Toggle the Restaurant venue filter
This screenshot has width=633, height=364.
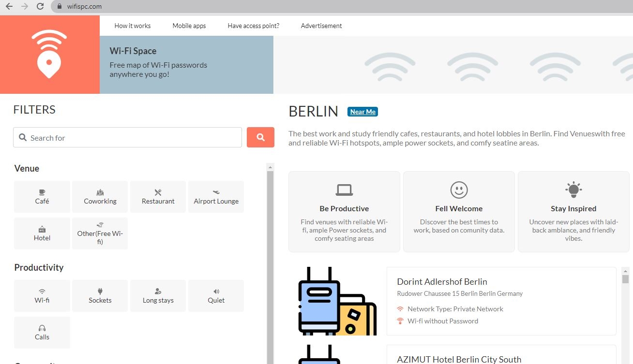click(158, 197)
